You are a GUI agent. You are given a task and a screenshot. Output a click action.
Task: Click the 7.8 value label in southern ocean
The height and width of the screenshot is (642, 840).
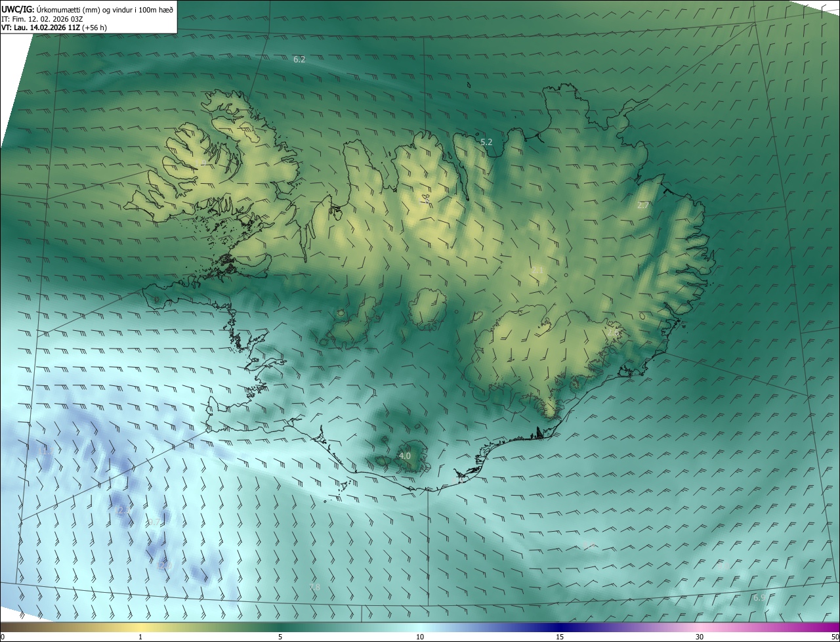(314, 587)
